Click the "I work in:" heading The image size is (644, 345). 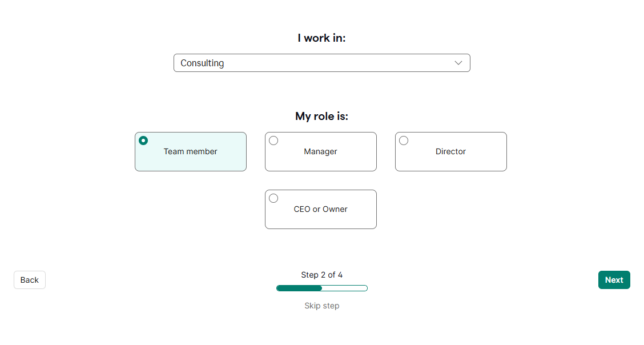(321, 38)
